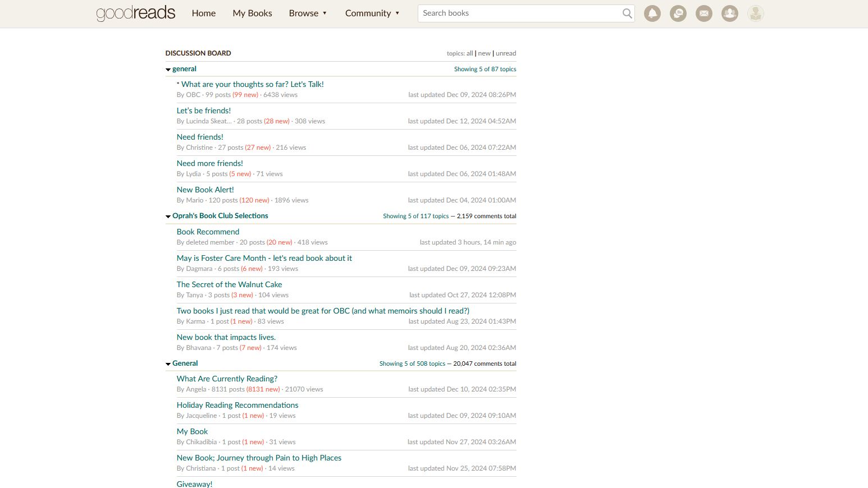868x488 pixels.
Task: Open the capitalized 'General' folder link
Action: coord(185,363)
